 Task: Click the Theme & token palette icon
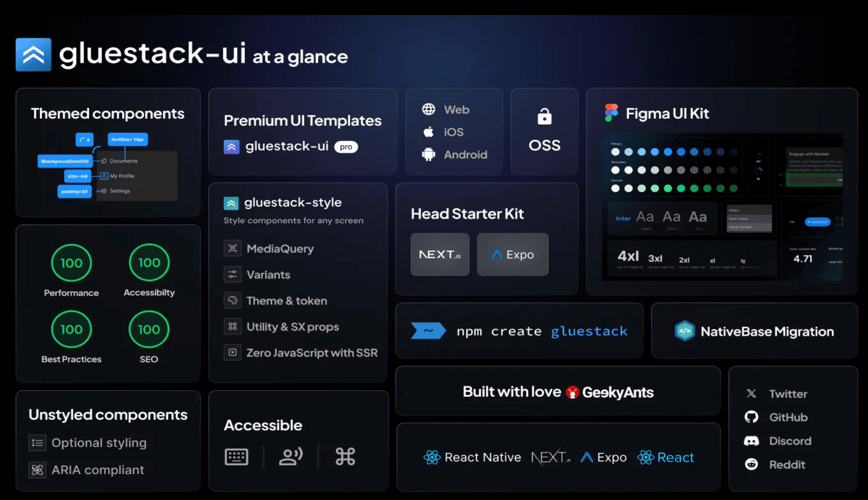(x=232, y=301)
